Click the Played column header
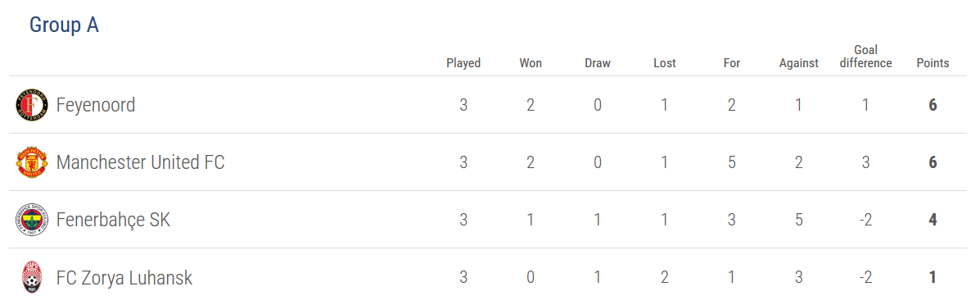The height and width of the screenshot is (305, 980). coord(463,63)
